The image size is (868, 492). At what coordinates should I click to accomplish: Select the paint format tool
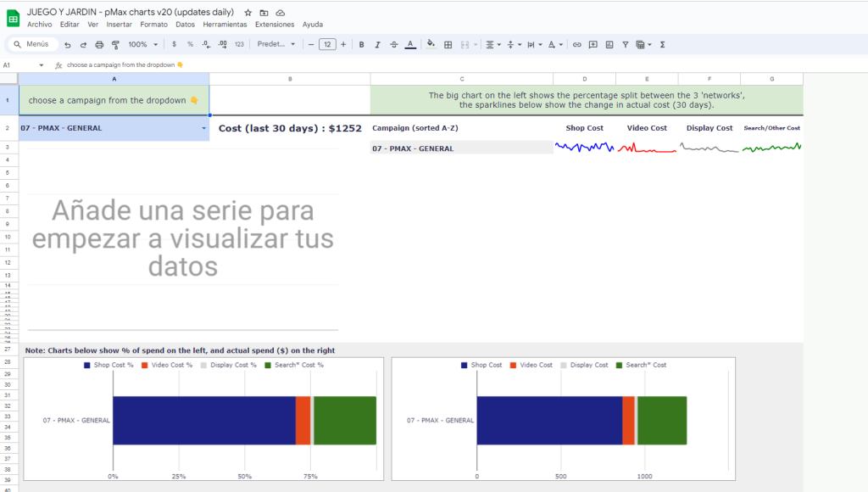(114, 44)
